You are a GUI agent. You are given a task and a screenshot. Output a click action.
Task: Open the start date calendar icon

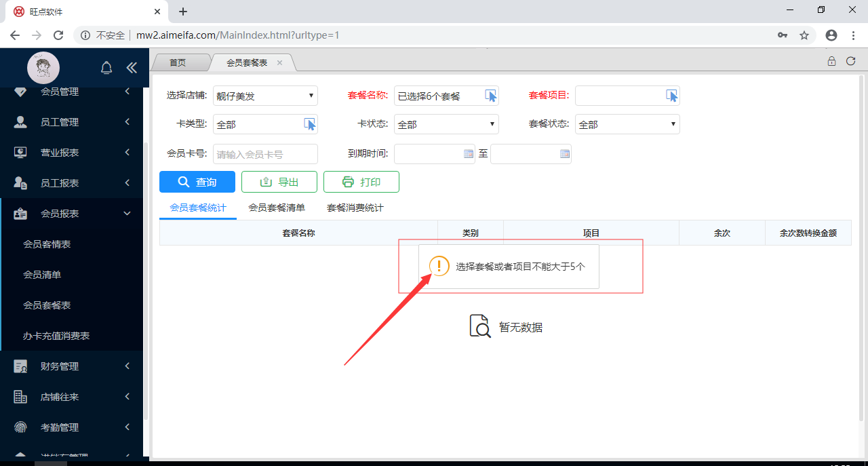469,154
